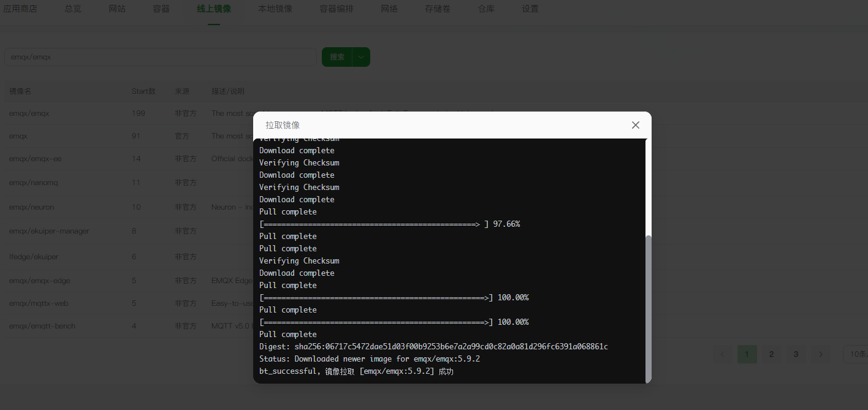Click the 97.66% progress line
868x410 pixels.
(389, 224)
